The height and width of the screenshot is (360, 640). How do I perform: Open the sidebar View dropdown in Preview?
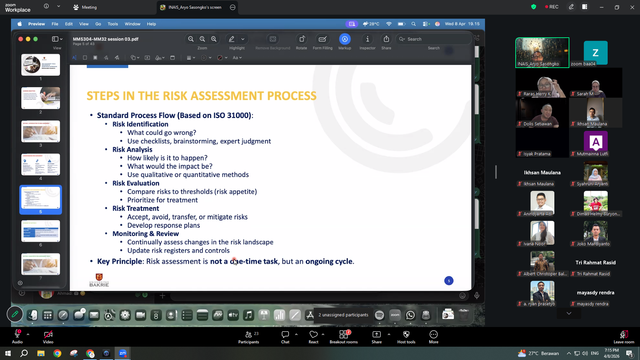(57, 39)
